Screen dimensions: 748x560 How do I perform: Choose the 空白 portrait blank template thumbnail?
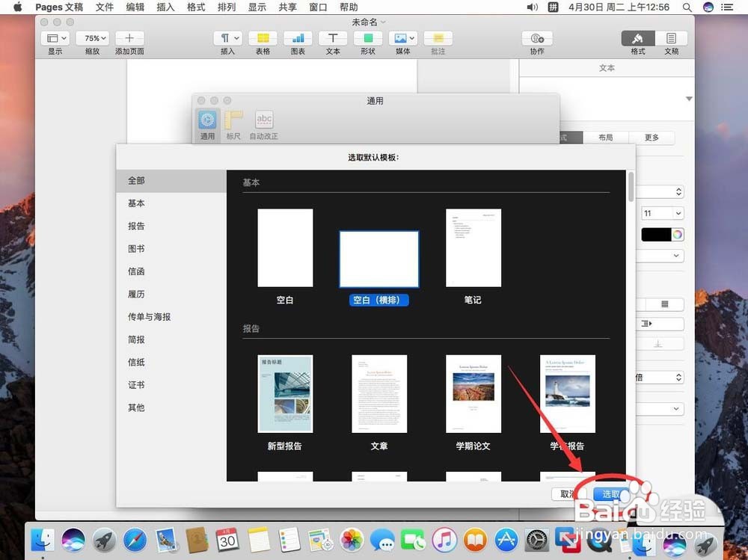click(x=285, y=248)
